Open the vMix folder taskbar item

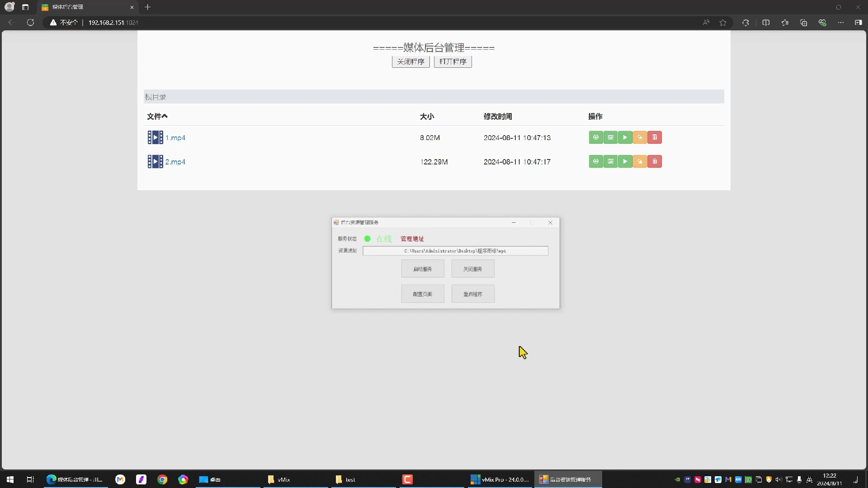295,479
